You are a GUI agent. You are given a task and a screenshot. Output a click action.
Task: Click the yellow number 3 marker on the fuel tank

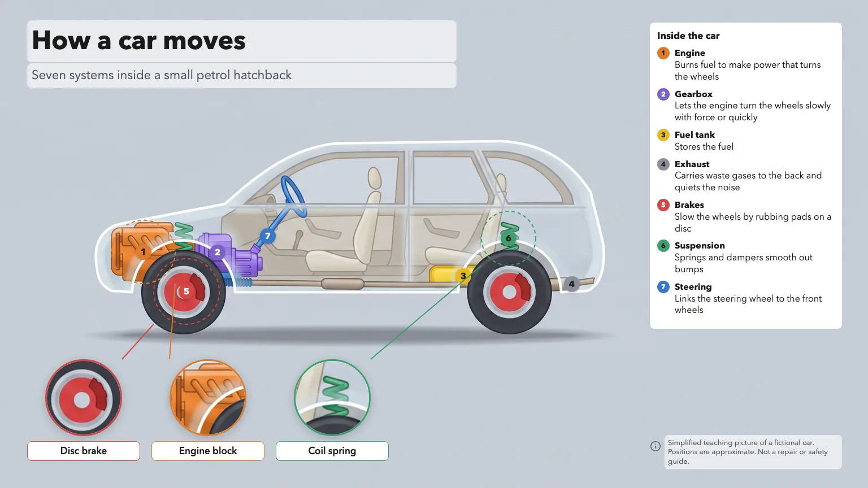click(x=463, y=276)
